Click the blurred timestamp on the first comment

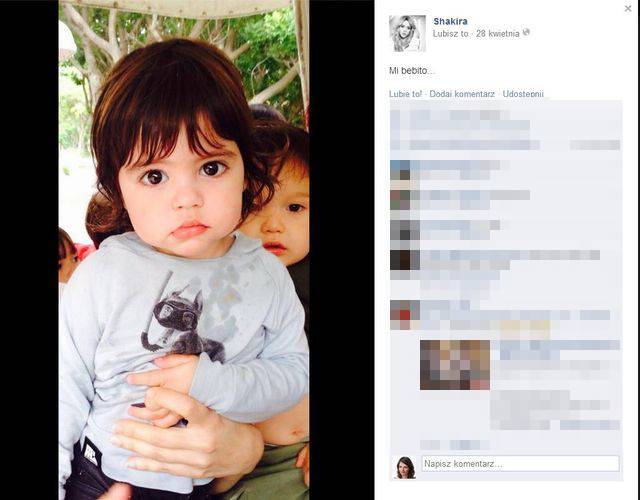595,145
